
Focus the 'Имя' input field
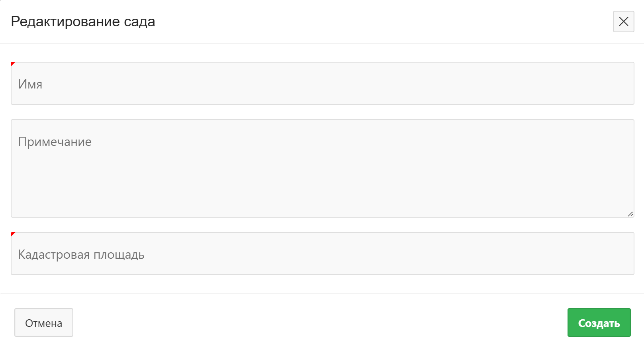(x=322, y=84)
